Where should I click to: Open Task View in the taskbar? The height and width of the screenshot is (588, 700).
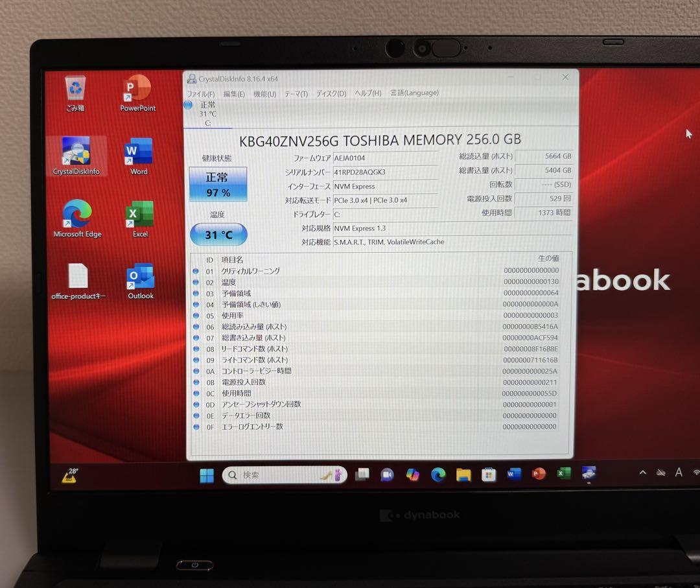click(x=362, y=475)
